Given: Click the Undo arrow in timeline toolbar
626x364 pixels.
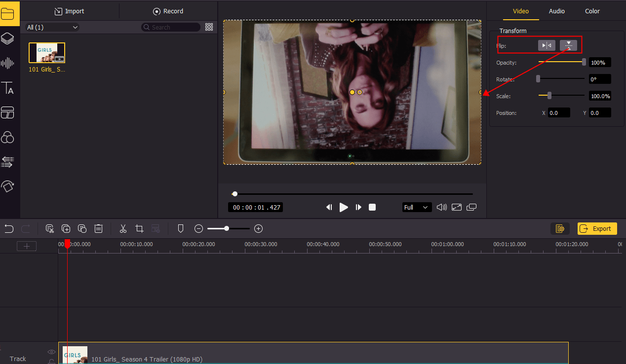Looking at the screenshot, I should (9, 228).
